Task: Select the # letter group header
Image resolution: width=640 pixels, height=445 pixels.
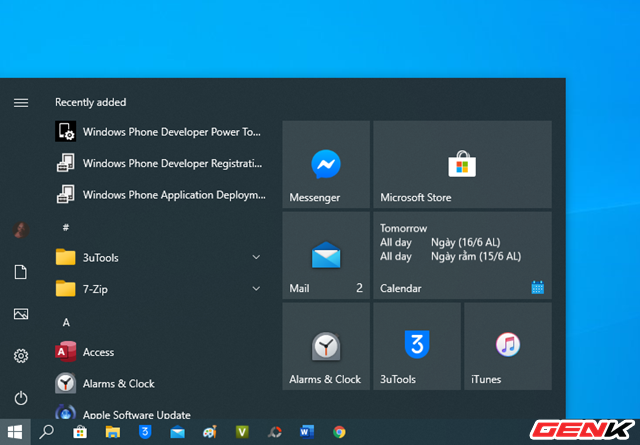Action: 66,228
